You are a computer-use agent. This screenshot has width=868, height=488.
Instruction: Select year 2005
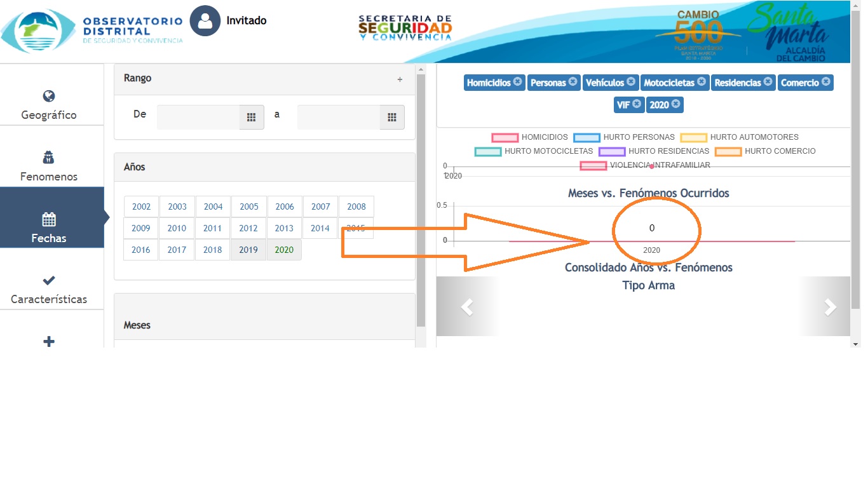pos(249,207)
